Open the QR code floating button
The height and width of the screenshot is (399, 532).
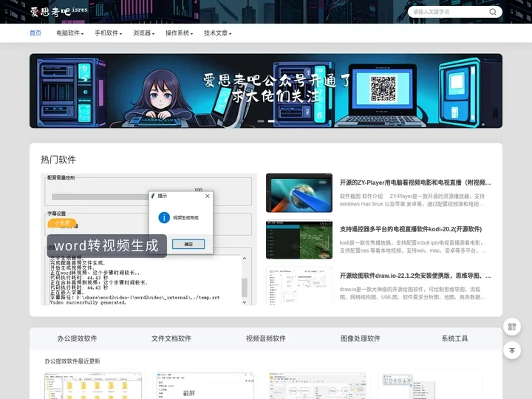512,327
